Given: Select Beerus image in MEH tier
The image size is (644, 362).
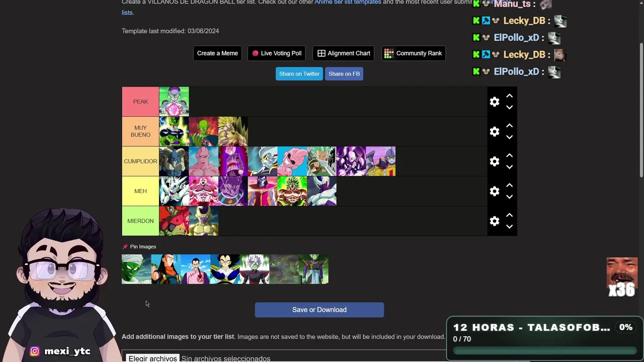Looking at the screenshot, I should click(x=233, y=191).
